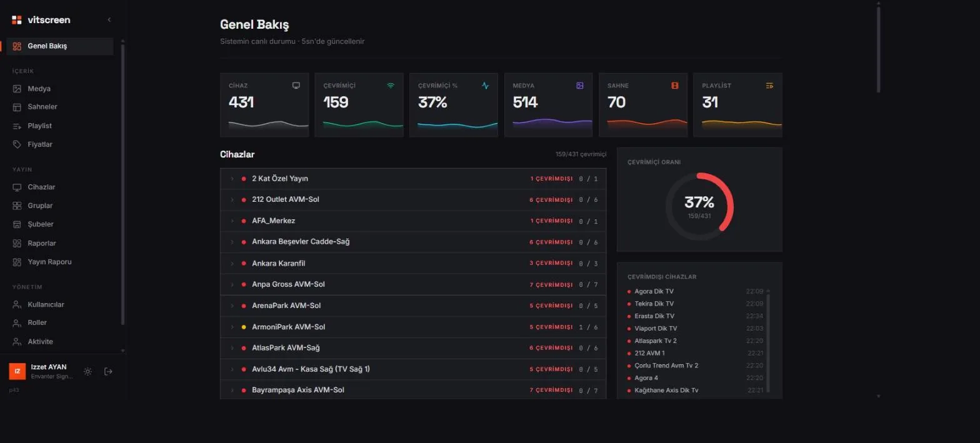Toggle the theme using the sun icon
Screen dimensions: 980x443
coord(87,372)
